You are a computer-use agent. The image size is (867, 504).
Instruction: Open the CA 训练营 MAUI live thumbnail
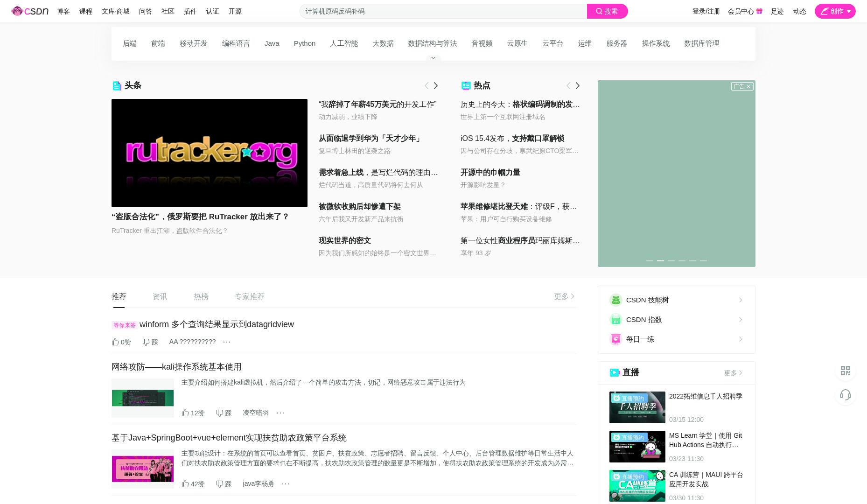pos(637,486)
